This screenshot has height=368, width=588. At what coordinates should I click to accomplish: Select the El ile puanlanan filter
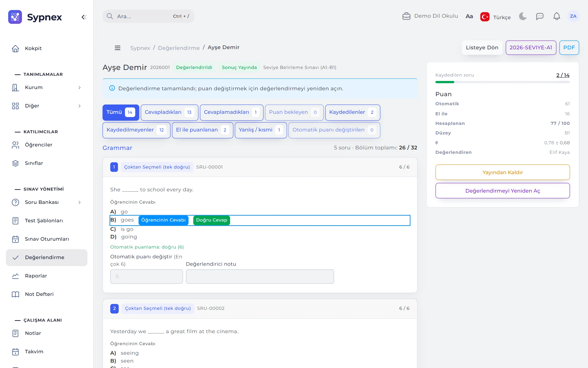pyautogui.click(x=203, y=130)
